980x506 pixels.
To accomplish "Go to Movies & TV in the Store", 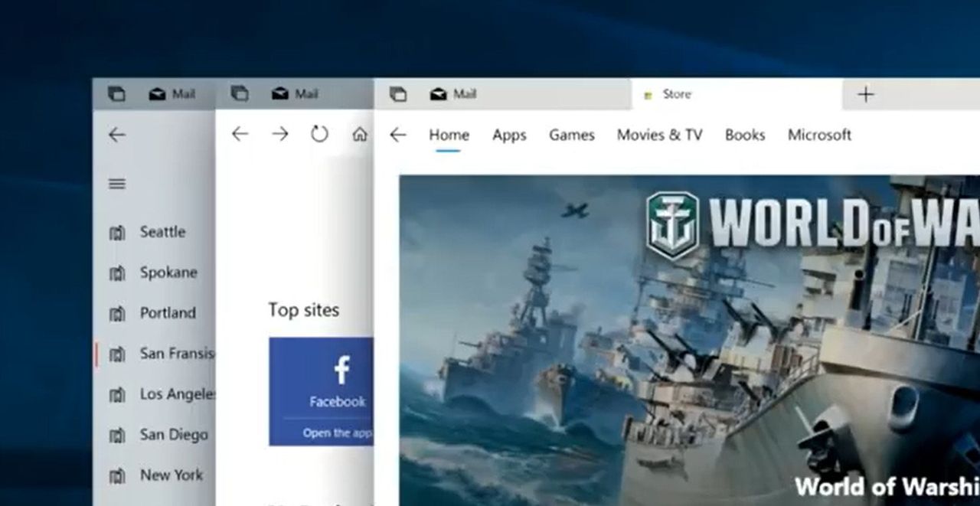I will pyautogui.click(x=659, y=135).
